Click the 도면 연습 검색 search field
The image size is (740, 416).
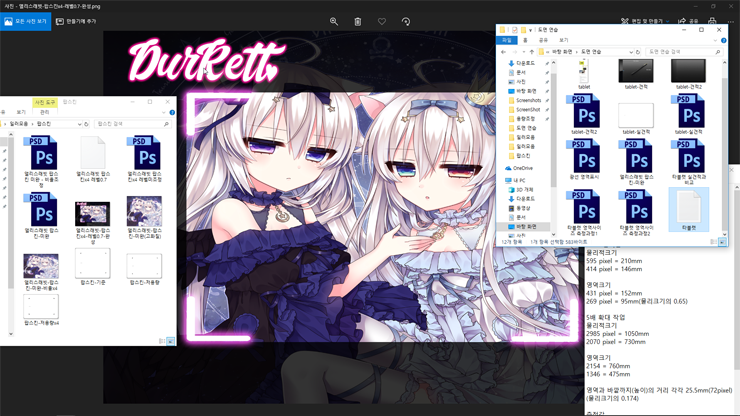point(684,52)
